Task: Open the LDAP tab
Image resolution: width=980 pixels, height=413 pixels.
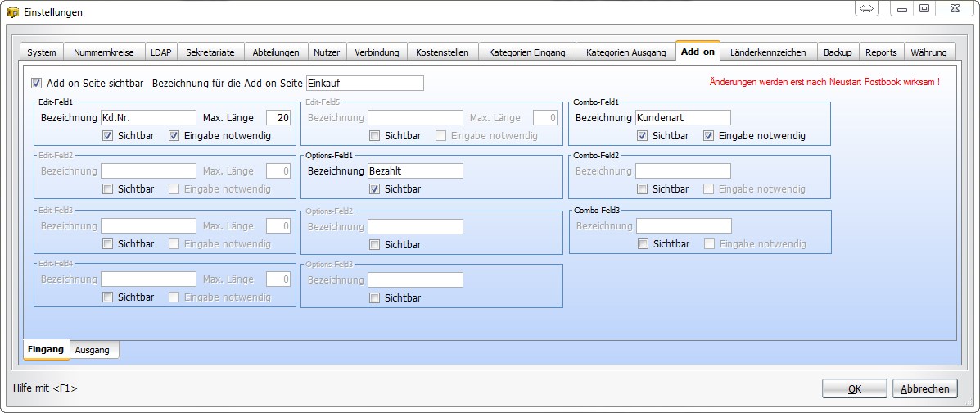Action: click(x=161, y=52)
